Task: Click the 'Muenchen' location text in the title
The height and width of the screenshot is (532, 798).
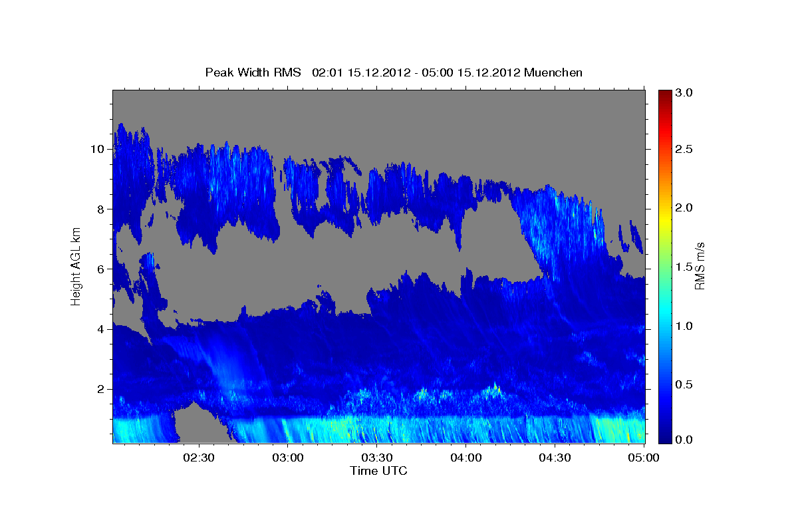Action: point(553,72)
